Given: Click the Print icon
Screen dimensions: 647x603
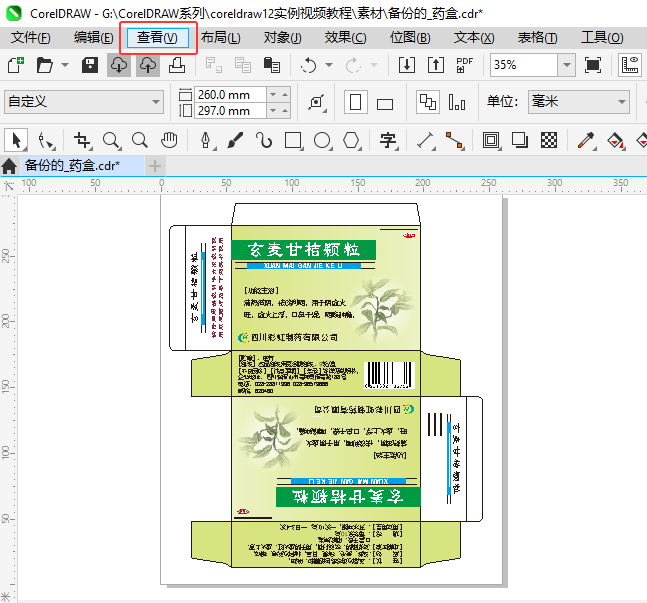Looking at the screenshot, I should tap(177, 65).
